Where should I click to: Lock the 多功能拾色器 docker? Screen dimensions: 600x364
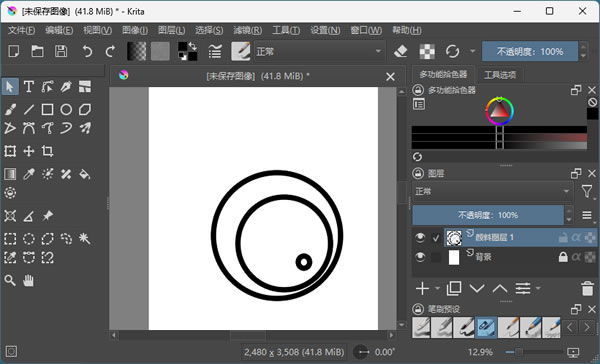point(418,90)
